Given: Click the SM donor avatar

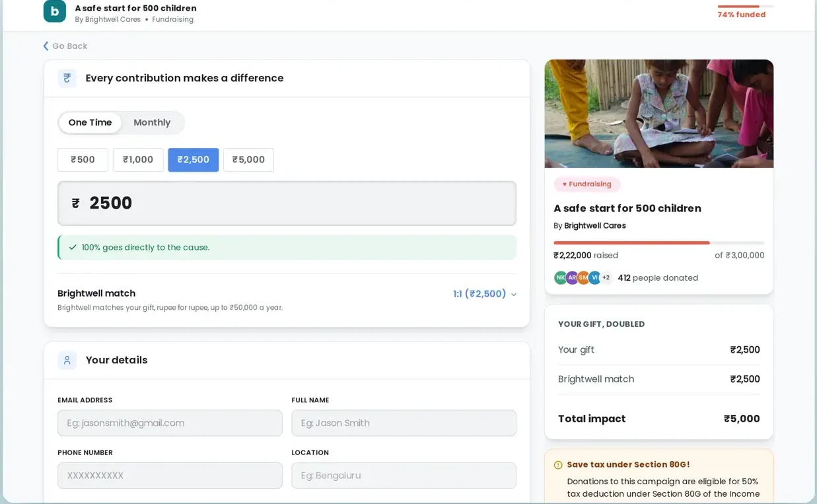Looking at the screenshot, I should click(x=583, y=278).
